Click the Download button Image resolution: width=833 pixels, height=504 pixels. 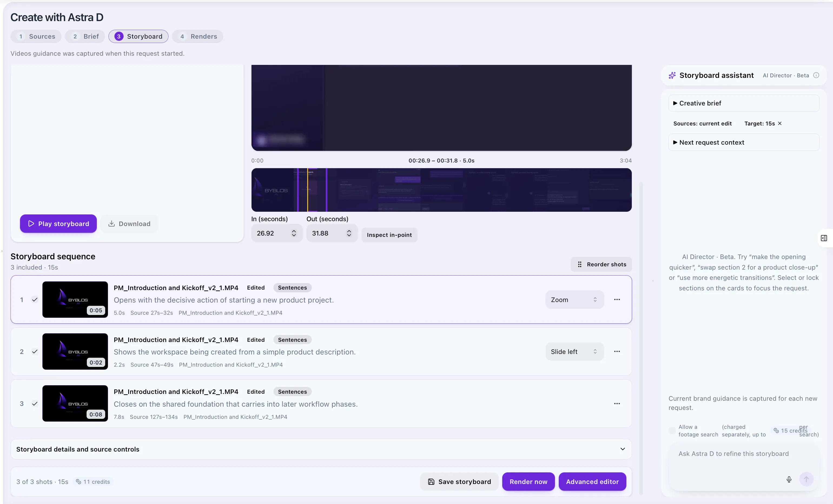tap(129, 224)
